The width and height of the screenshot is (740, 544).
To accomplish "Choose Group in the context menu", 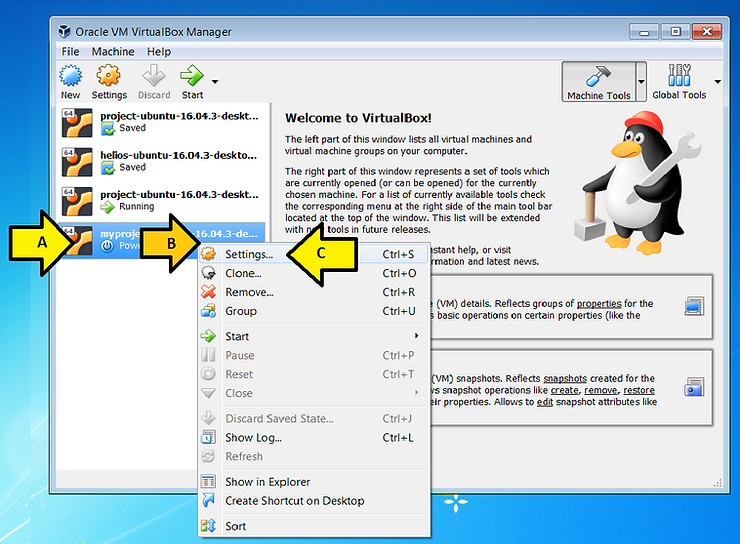I will tap(313, 311).
